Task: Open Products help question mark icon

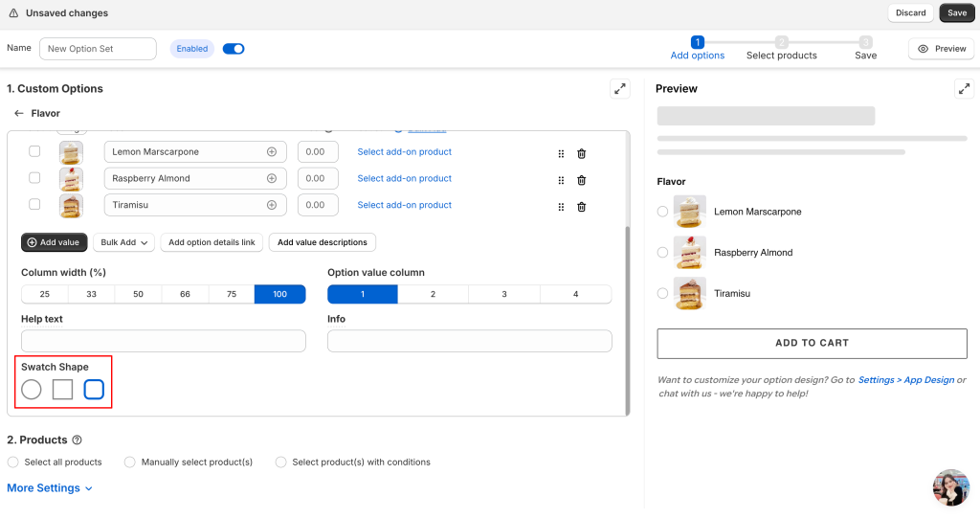Action: point(78,440)
